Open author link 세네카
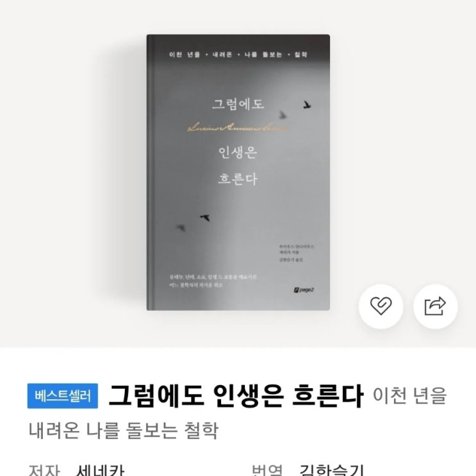This screenshot has width=476, height=476. tap(100, 470)
